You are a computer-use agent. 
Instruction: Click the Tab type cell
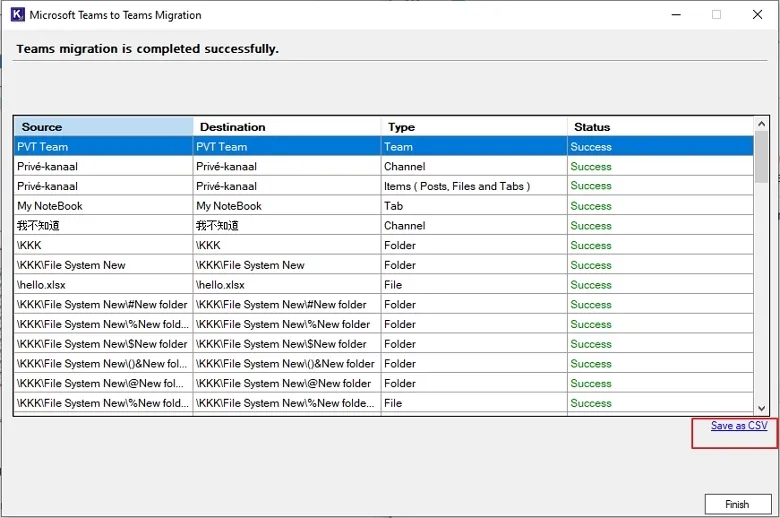(x=474, y=206)
